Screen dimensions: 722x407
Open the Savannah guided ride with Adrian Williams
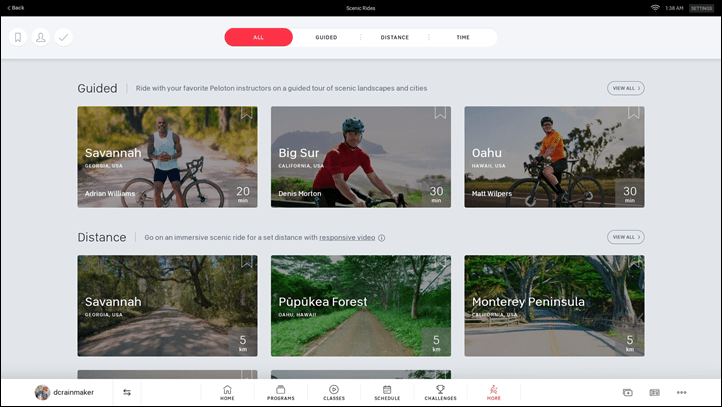coord(167,157)
